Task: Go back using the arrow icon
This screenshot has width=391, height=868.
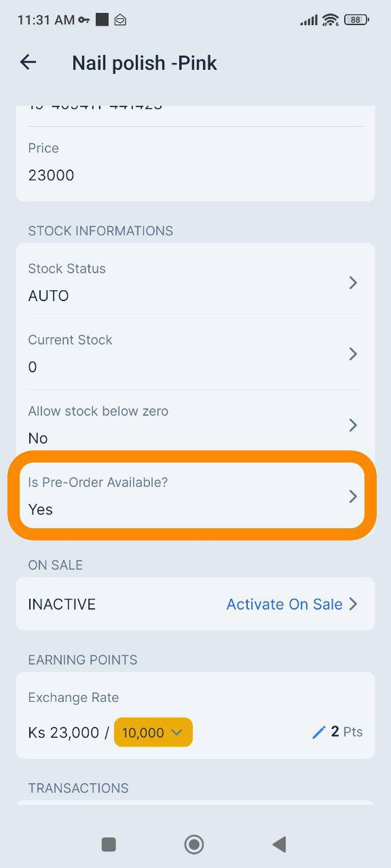Action: 28,62
